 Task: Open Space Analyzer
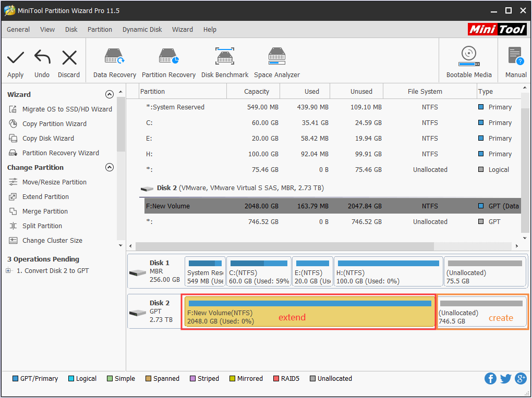point(277,63)
